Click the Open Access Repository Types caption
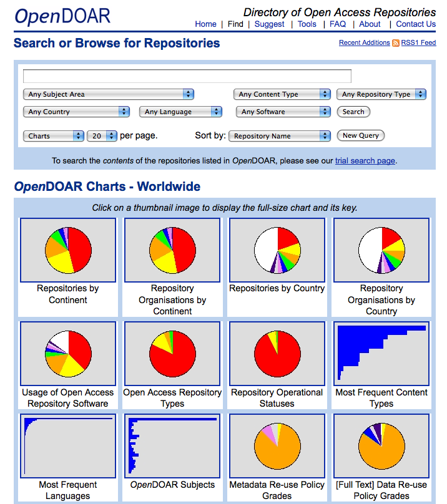 tap(172, 398)
